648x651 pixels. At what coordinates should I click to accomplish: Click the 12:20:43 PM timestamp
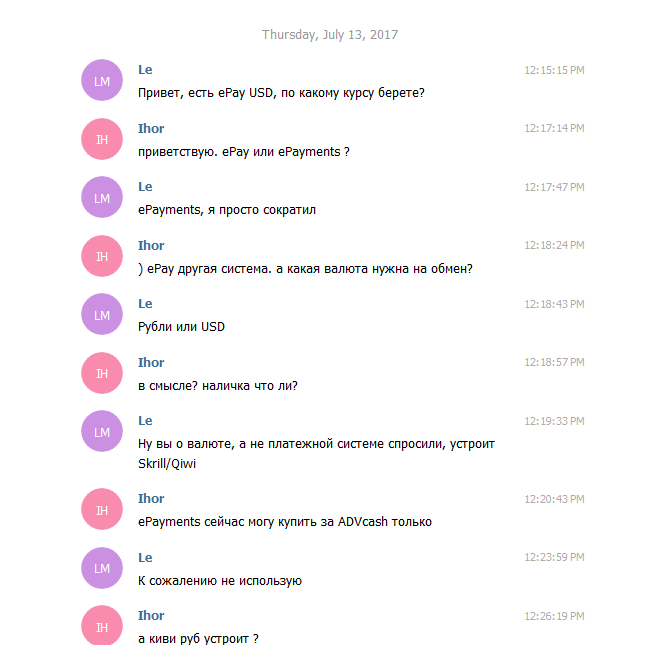554,499
